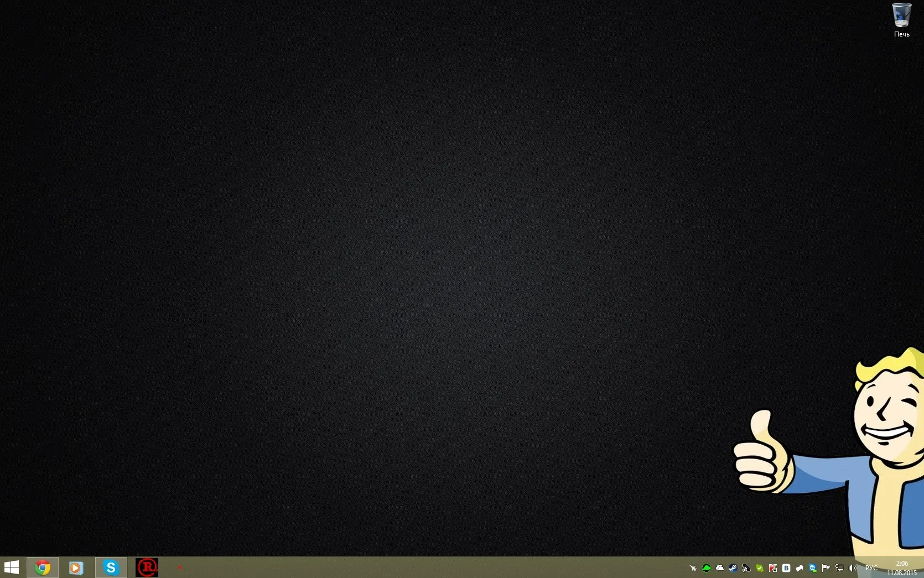Switch to Google Chrome on the taskbar
924x578 pixels.
[x=43, y=567]
